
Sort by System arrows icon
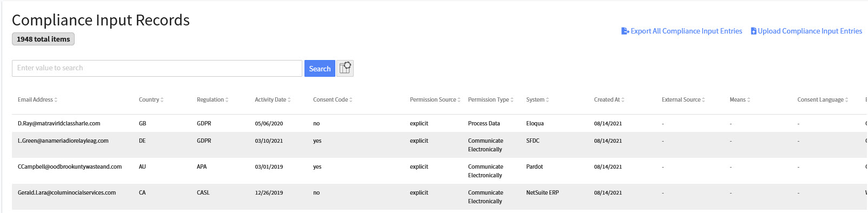(547, 100)
